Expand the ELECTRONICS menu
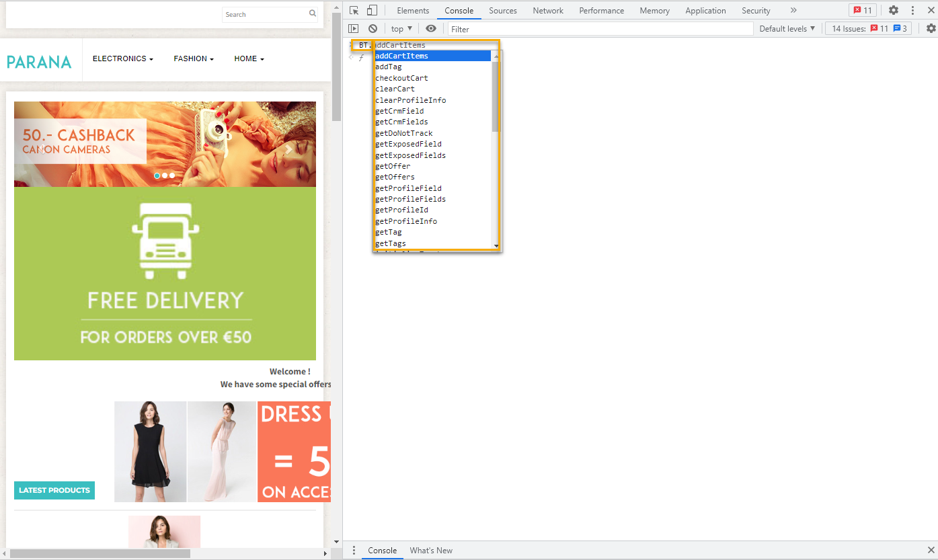 click(x=123, y=59)
